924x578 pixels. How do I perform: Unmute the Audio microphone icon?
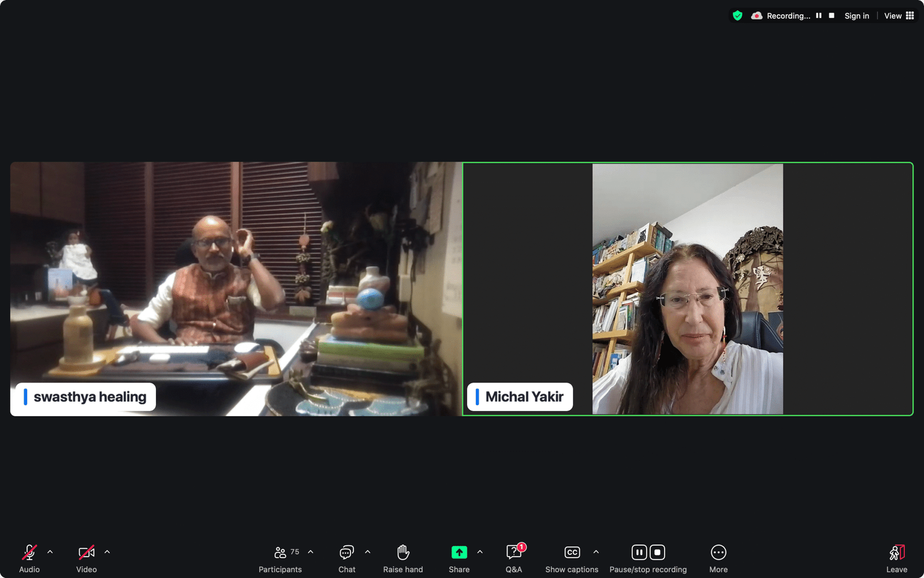click(x=29, y=553)
